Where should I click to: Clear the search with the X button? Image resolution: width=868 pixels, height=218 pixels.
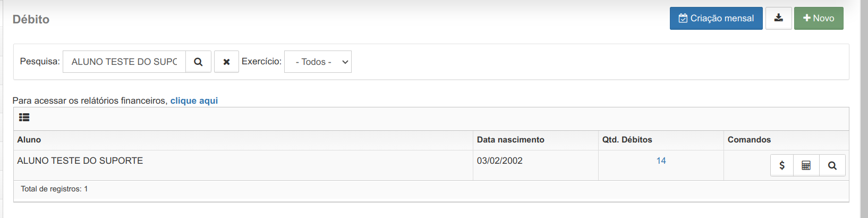pos(226,62)
